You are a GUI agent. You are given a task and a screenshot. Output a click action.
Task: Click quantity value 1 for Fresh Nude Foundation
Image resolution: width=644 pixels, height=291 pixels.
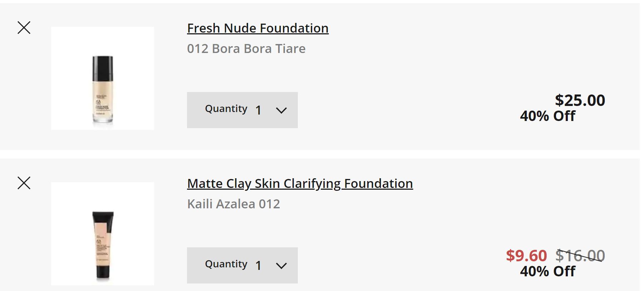tap(258, 110)
